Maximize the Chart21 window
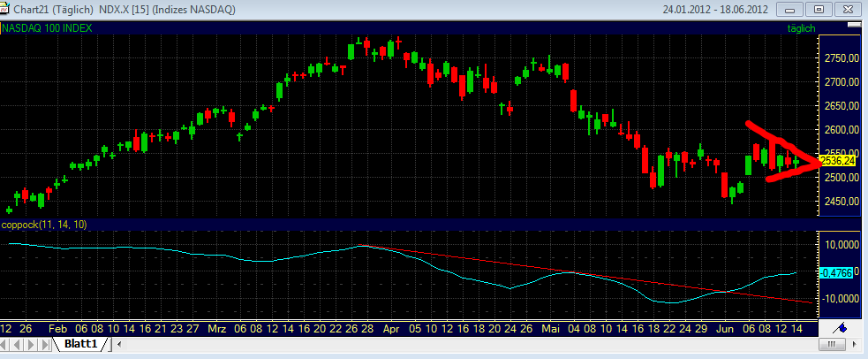This screenshot has width=868, height=359. click(819, 10)
